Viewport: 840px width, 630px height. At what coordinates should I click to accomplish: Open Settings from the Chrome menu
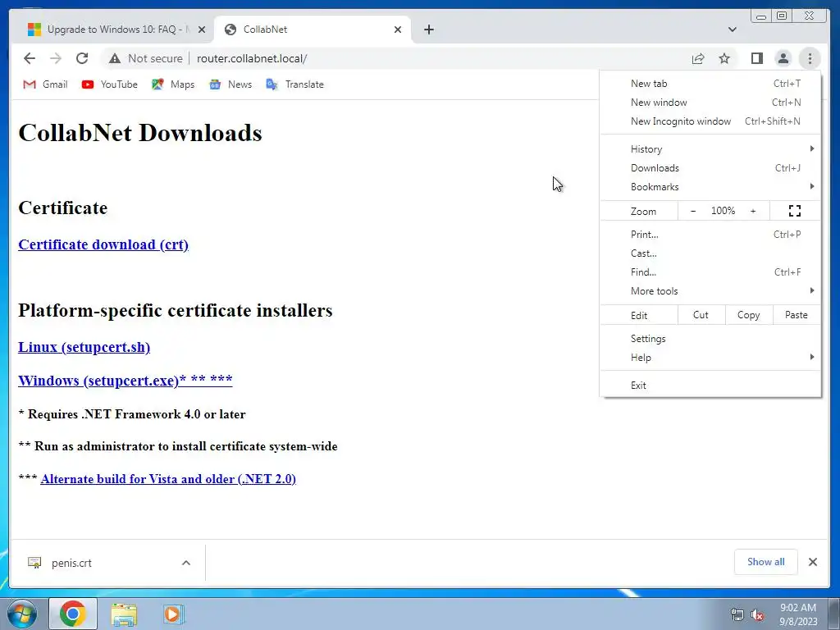click(710, 339)
